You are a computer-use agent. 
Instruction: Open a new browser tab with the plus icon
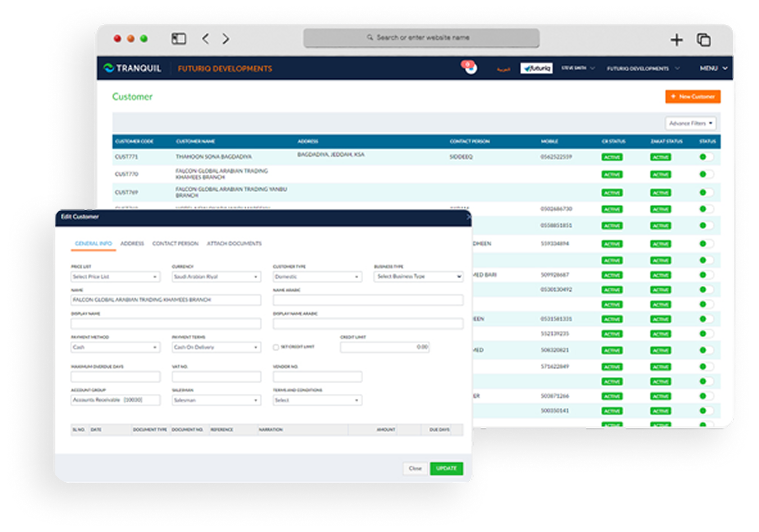click(676, 40)
